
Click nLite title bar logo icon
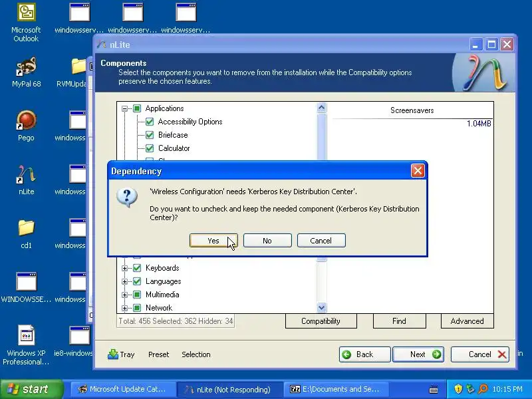[102, 45]
